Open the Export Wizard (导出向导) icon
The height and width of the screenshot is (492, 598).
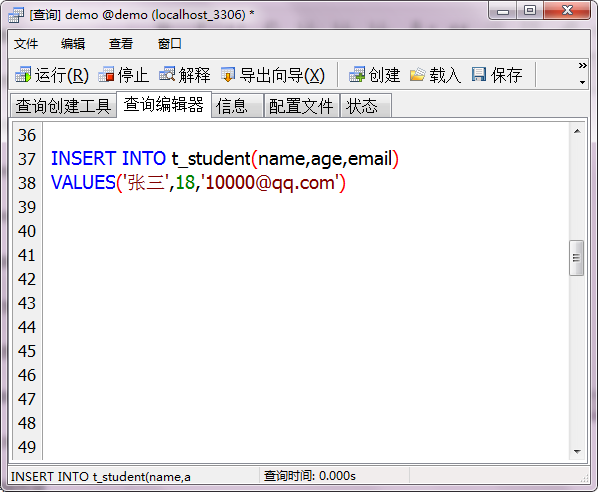[228, 75]
